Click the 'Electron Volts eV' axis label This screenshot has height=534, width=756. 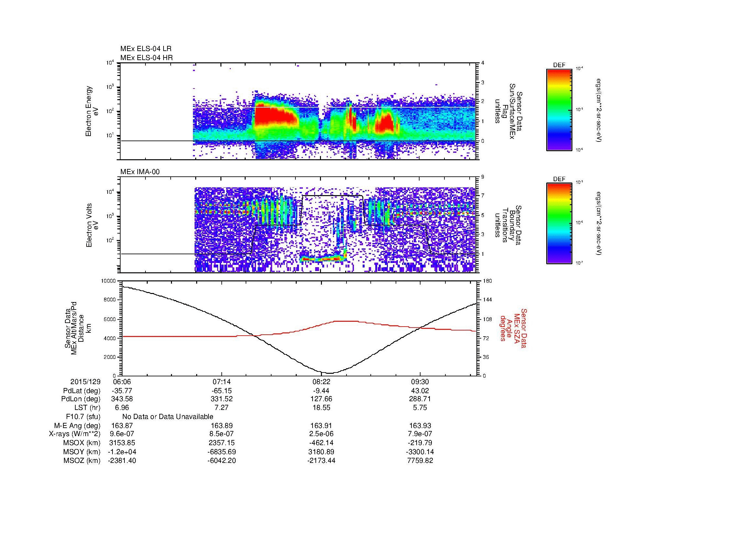click(x=92, y=225)
